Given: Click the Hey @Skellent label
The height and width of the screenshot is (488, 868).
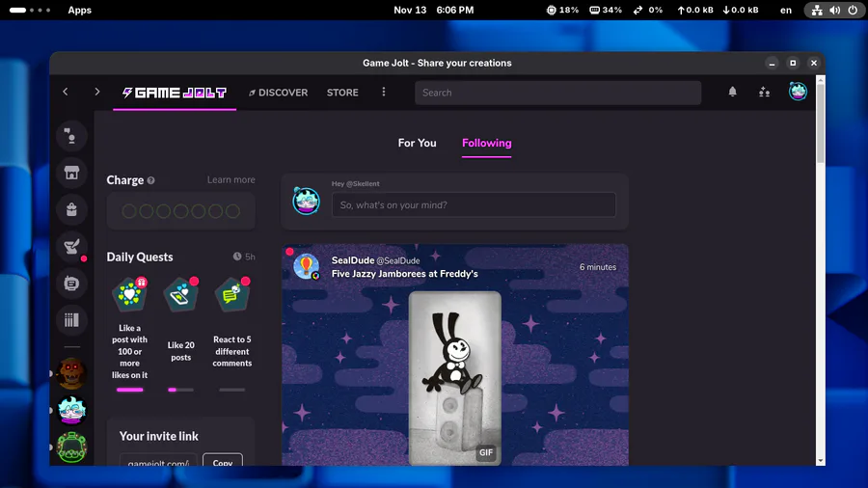Looking at the screenshot, I should [355, 183].
